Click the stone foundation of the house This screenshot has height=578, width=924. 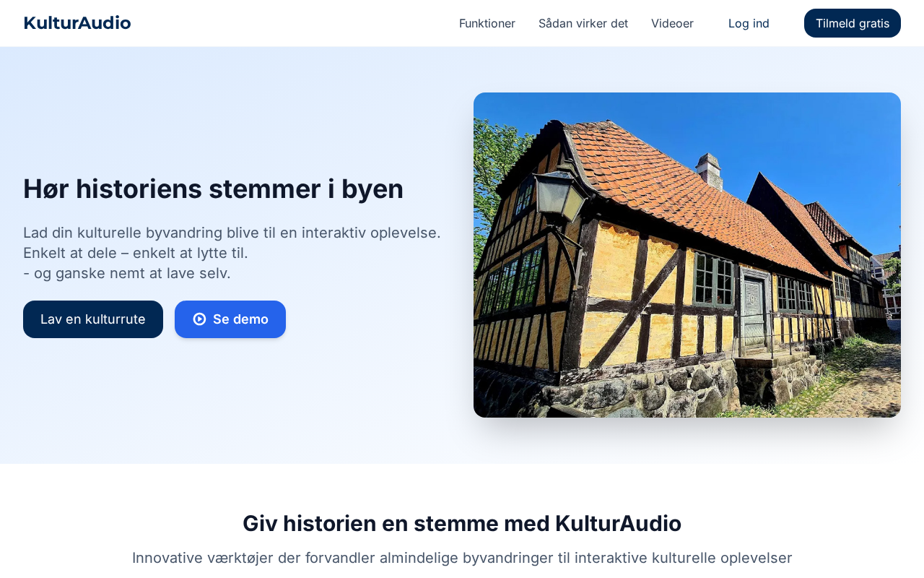click(650, 387)
